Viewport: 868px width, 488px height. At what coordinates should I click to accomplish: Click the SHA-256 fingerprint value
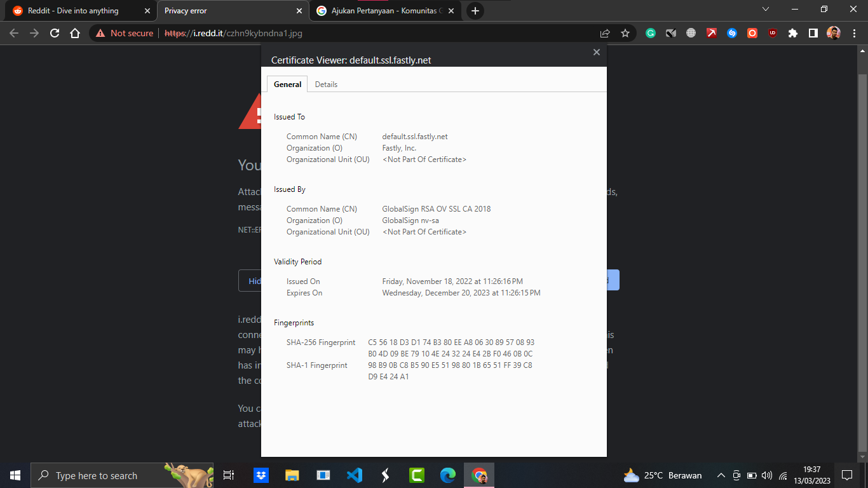point(451,348)
